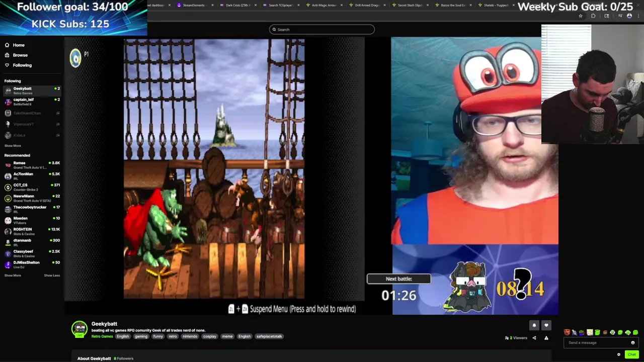Open DJMissShelton recommended channel
This screenshot has width=644, height=362.
[x=32, y=264]
